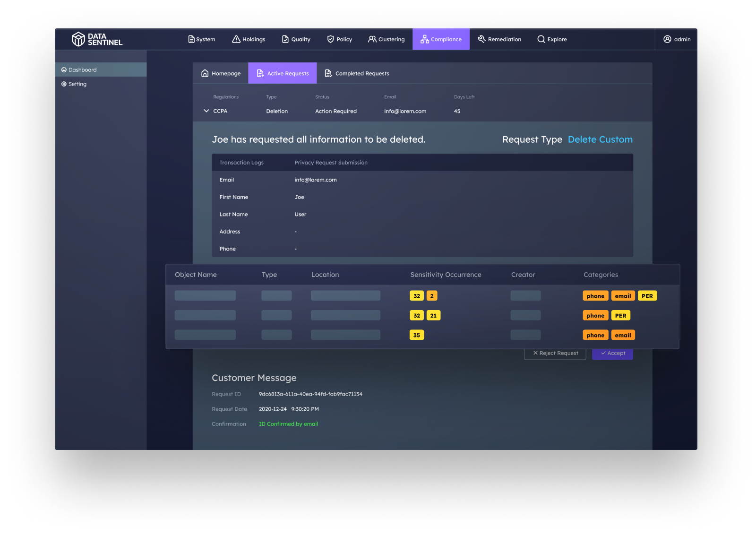Click the Remediation wrench icon
This screenshot has width=756, height=535.
pos(481,39)
